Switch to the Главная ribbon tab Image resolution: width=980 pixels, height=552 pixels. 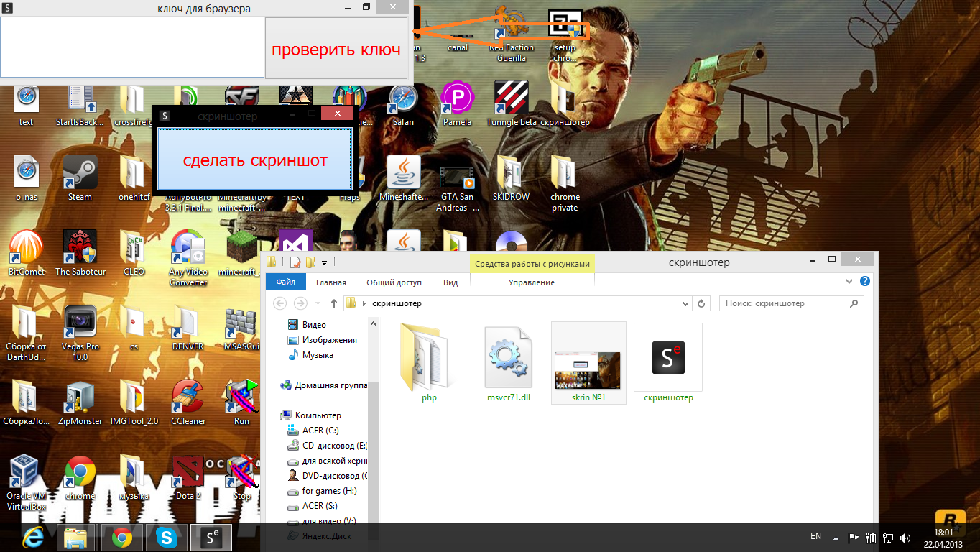(330, 282)
